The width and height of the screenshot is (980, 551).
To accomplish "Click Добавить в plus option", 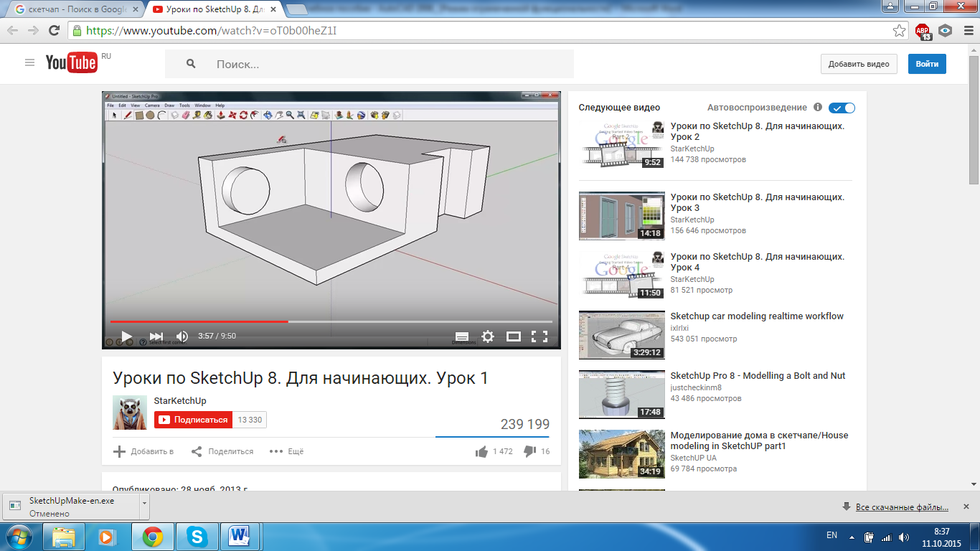I will (143, 451).
